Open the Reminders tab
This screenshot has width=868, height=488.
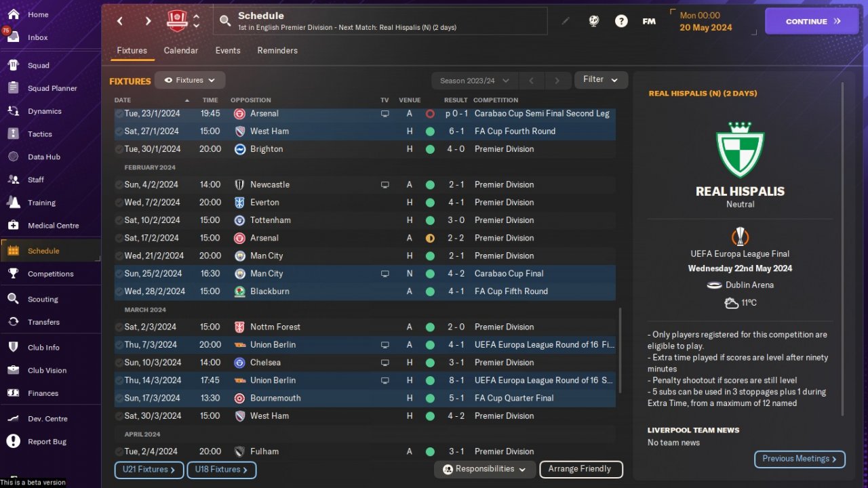[277, 51]
